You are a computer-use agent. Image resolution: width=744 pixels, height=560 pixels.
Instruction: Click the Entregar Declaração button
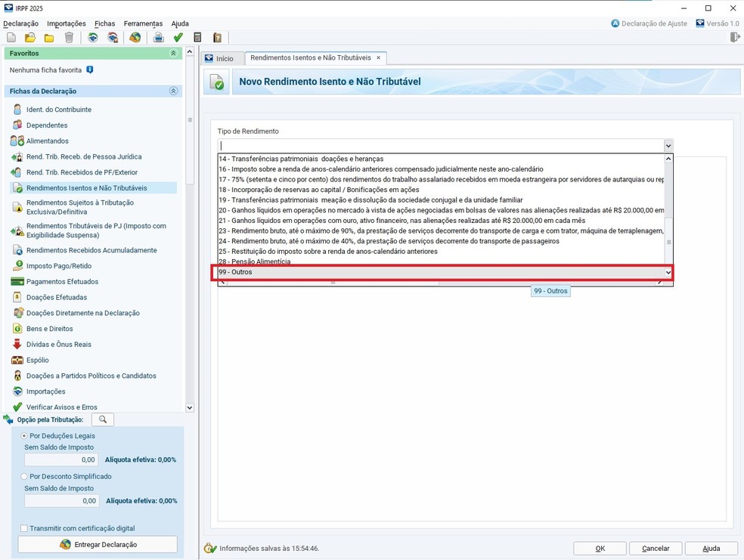98,544
